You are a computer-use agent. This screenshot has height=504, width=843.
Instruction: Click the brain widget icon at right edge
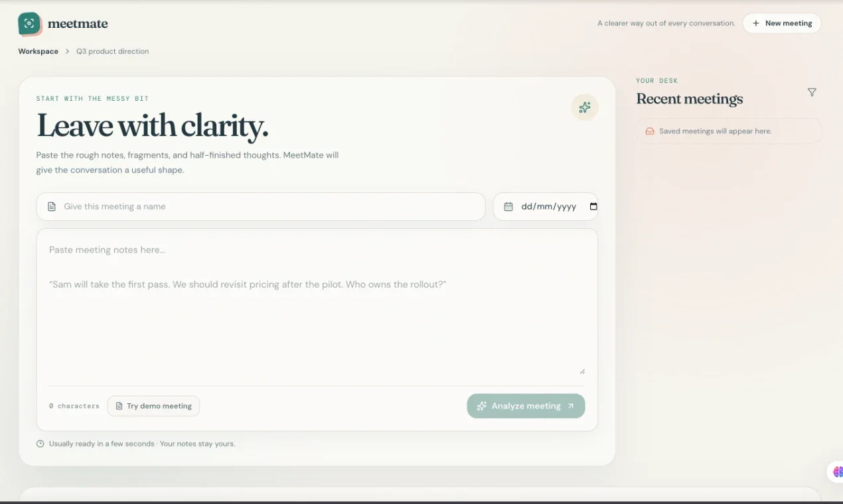tap(838, 472)
